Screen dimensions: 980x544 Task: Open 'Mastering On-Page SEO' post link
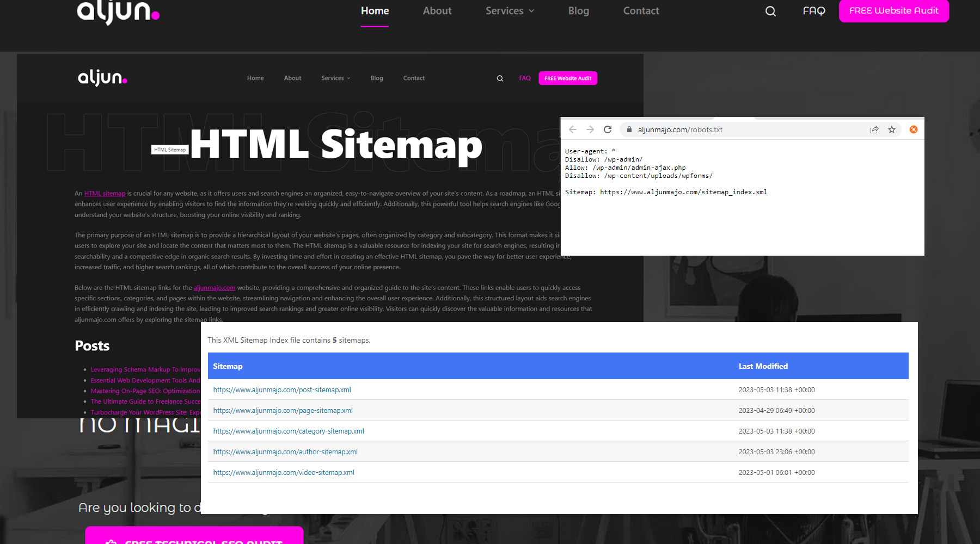point(145,391)
